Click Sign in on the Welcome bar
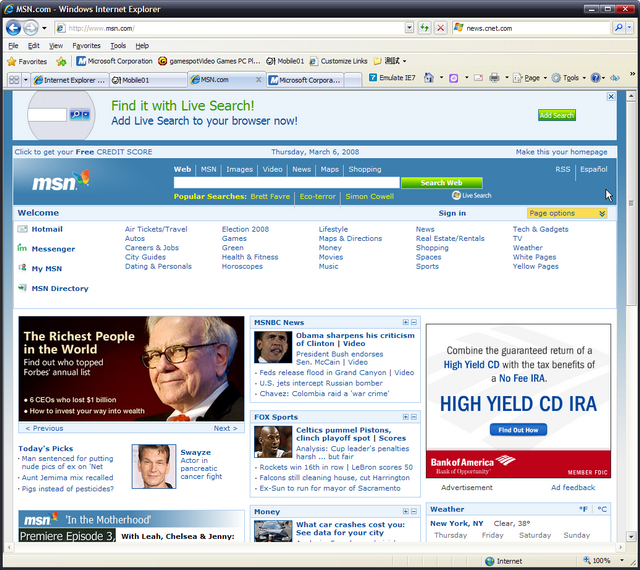Image resolution: width=640 pixels, height=570 pixels. pos(452,213)
